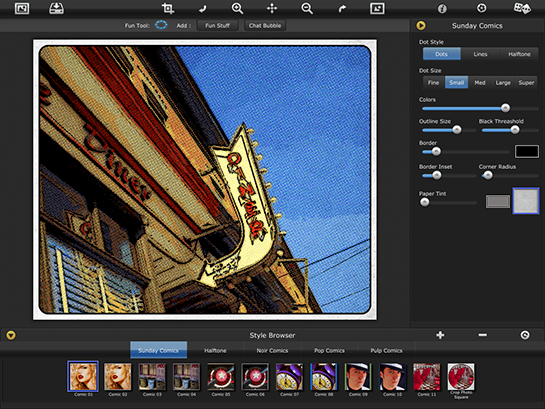Select the crop tool
Screen dimensions: 545x409
(168, 8)
